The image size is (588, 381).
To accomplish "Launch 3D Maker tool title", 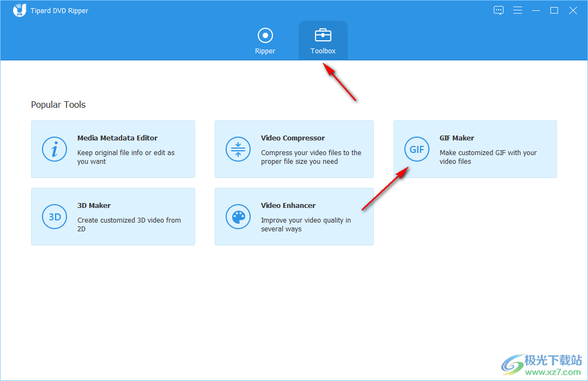I will click(94, 205).
